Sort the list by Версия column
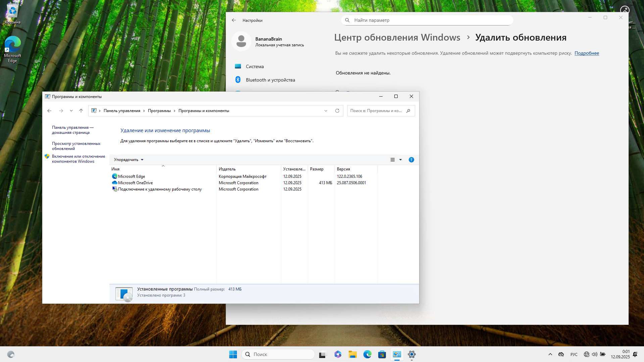Screen dimensions: 644x362 pos(356,169)
